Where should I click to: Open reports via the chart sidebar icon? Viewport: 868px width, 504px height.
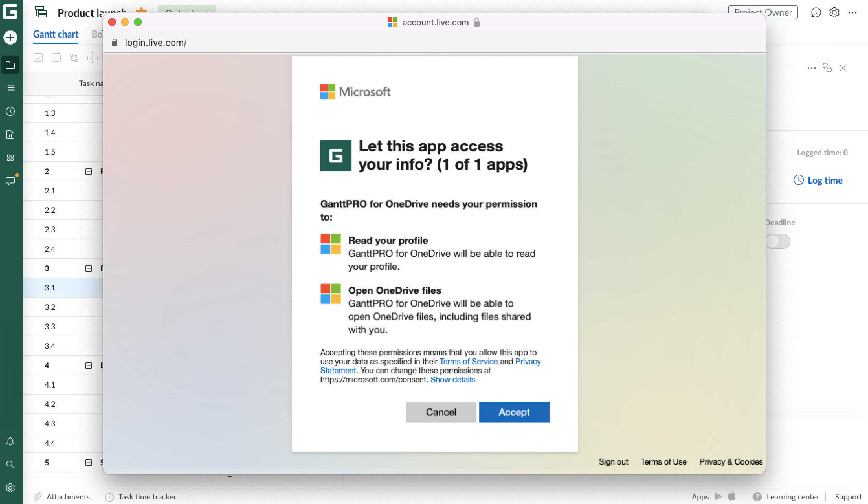pos(10,135)
